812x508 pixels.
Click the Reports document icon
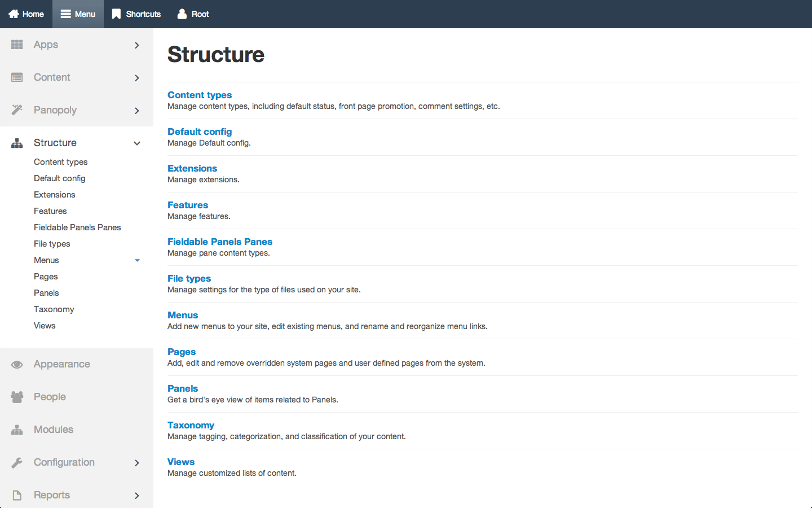click(17, 495)
